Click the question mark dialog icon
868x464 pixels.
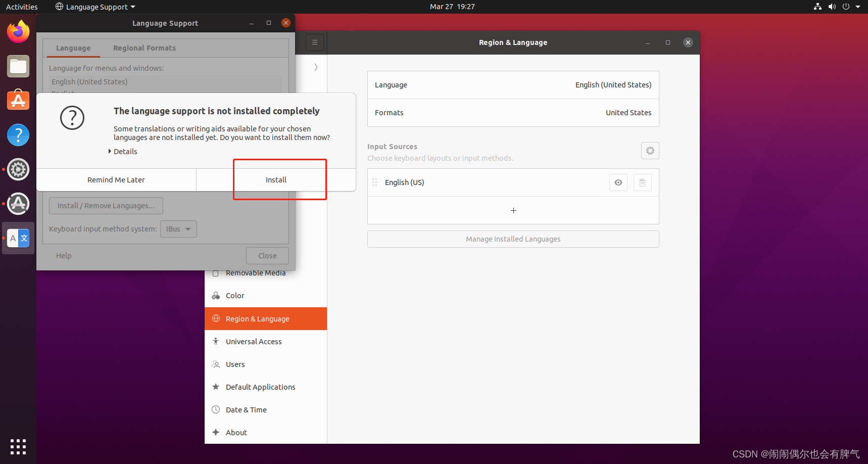point(72,118)
